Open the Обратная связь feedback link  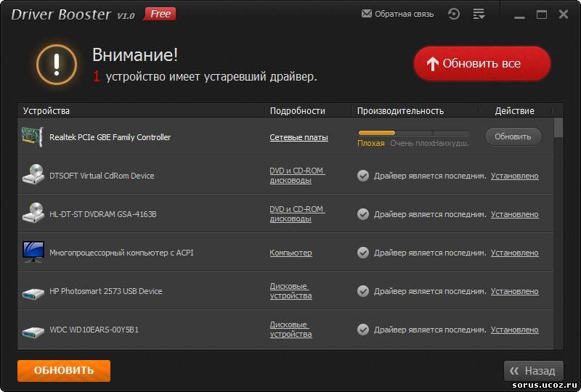pos(404,14)
